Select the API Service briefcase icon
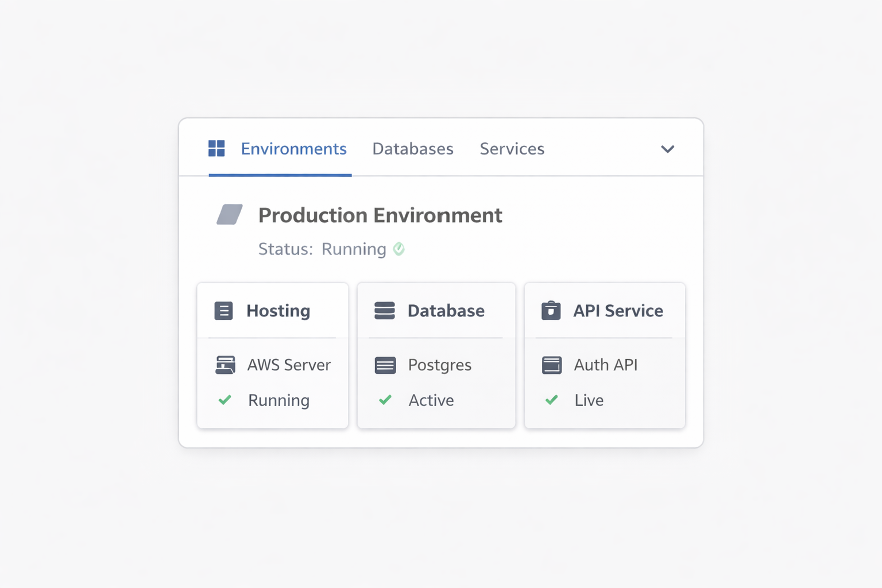The image size is (882, 588). 551,310
